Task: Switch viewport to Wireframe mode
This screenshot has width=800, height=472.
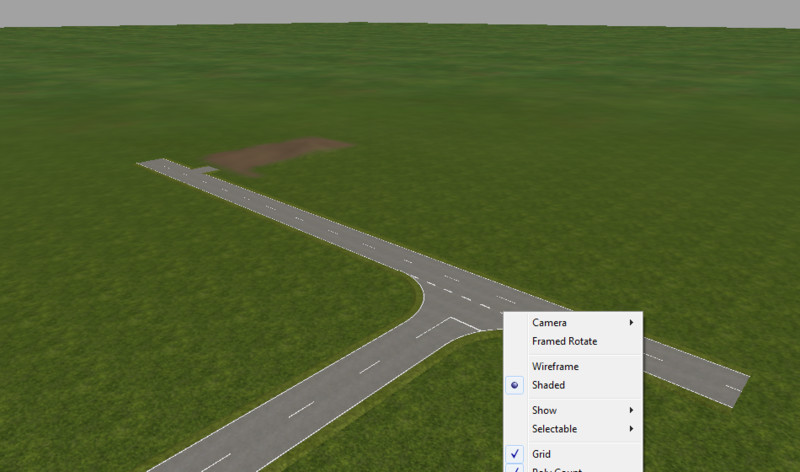Action: (x=555, y=367)
